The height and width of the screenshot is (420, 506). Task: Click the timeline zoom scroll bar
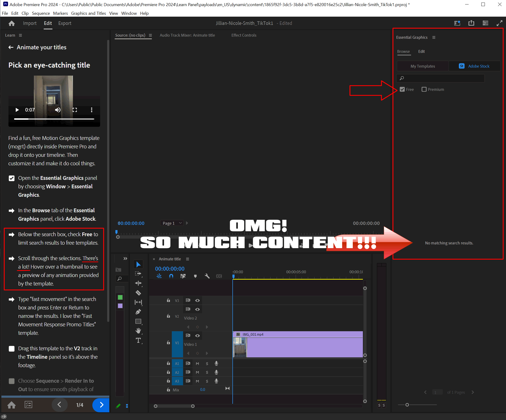(x=174, y=406)
